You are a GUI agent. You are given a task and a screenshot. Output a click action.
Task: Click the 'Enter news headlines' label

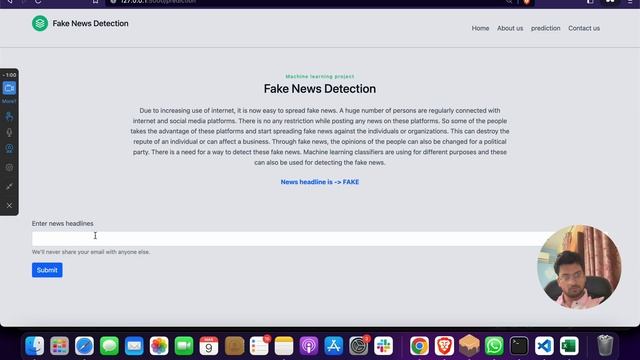[x=62, y=223]
